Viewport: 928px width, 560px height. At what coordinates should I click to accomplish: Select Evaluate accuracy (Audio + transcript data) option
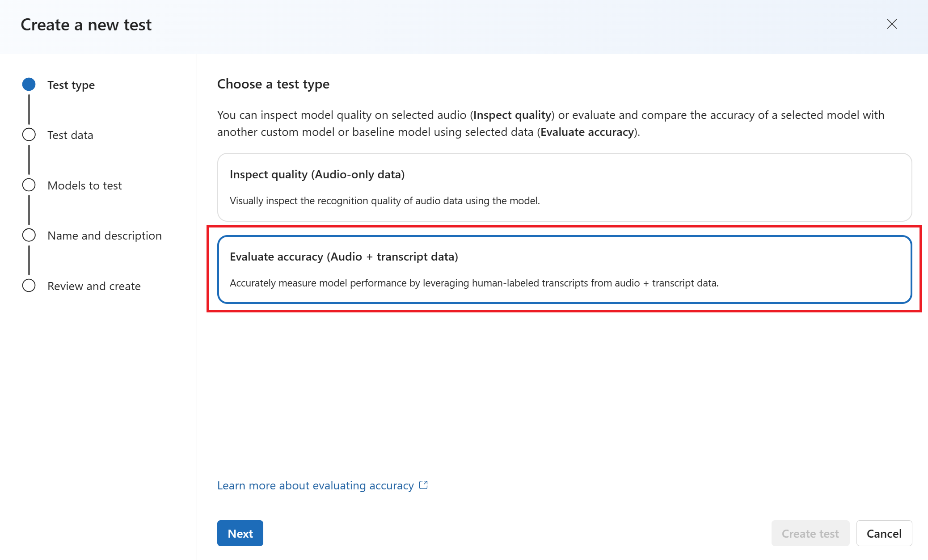564,269
